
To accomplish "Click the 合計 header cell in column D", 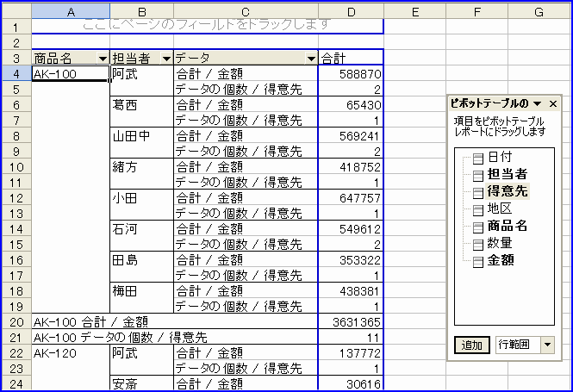I will coord(351,58).
